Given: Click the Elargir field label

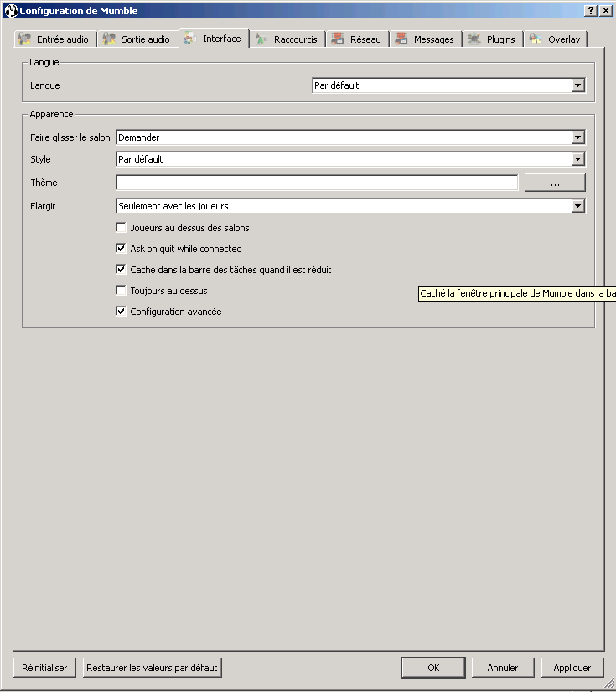Looking at the screenshot, I should (x=43, y=206).
